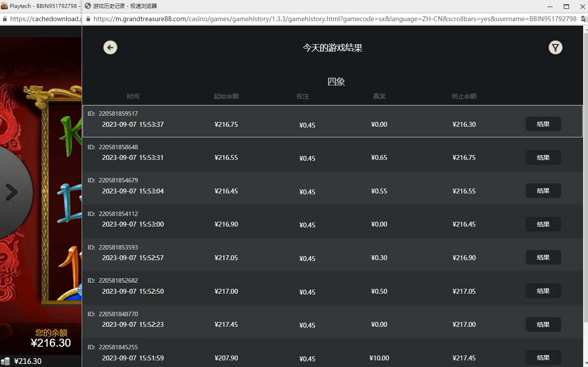Click the vertical scrollbar up arrow
Screen dimensions: 588x367
click(x=585, y=30)
